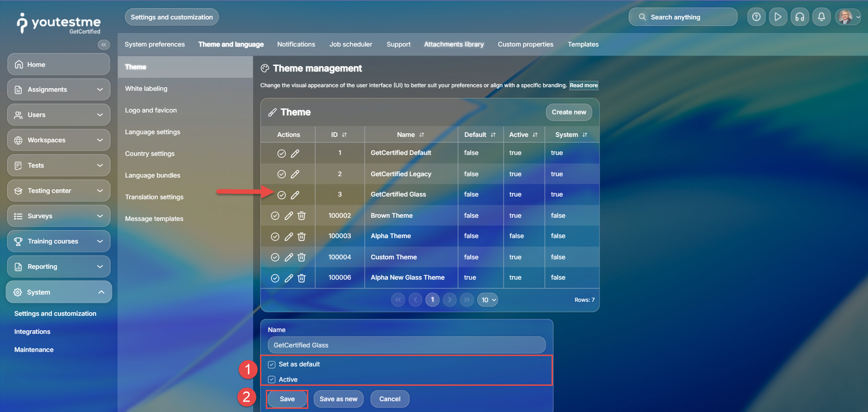868x412 pixels.
Task: Open the rows per page dropdown
Action: (x=488, y=300)
